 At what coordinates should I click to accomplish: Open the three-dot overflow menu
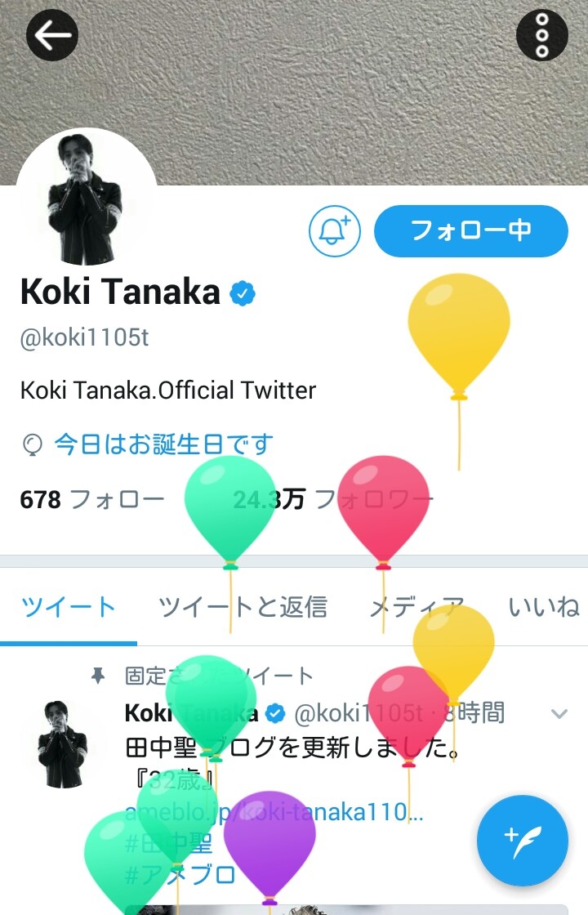(x=542, y=36)
